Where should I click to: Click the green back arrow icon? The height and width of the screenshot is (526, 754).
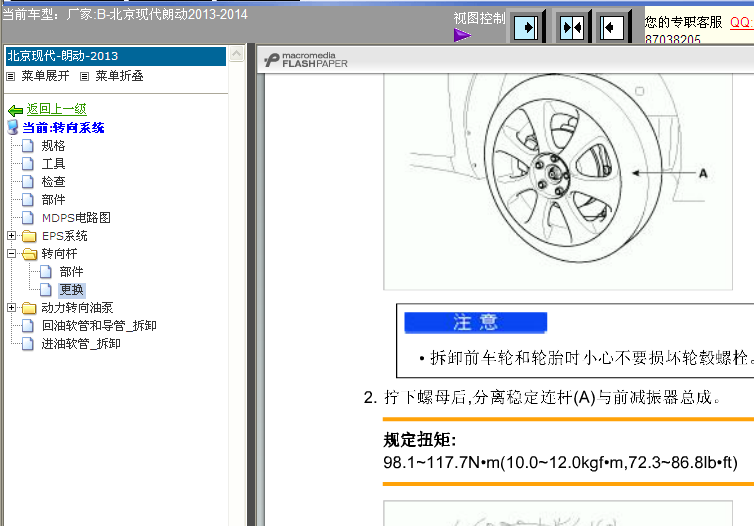(x=15, y=111)
